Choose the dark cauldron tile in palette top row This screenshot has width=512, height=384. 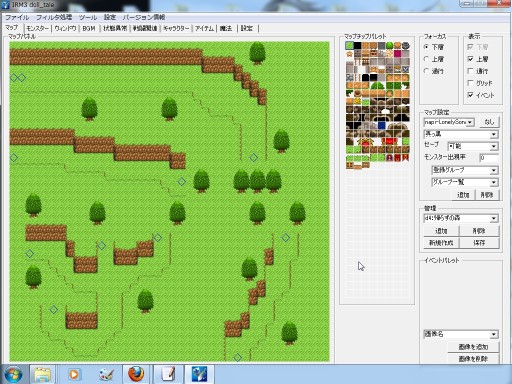tap(406, 45)
